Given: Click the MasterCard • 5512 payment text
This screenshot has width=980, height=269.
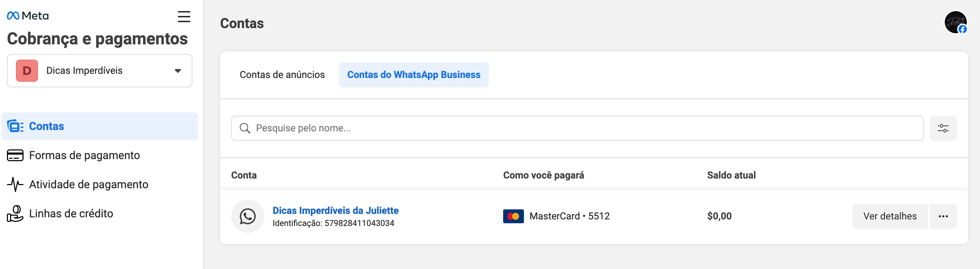Looking at the screenshot, I should [570, 216].
